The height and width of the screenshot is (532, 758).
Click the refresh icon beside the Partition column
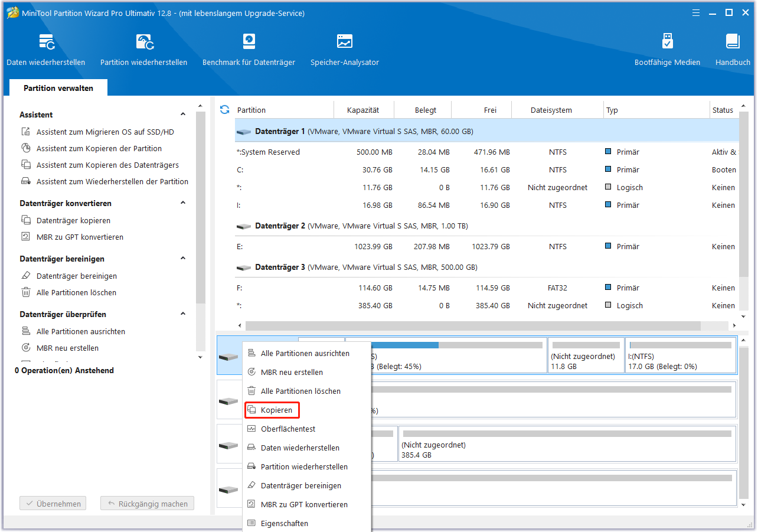point(224,110)
